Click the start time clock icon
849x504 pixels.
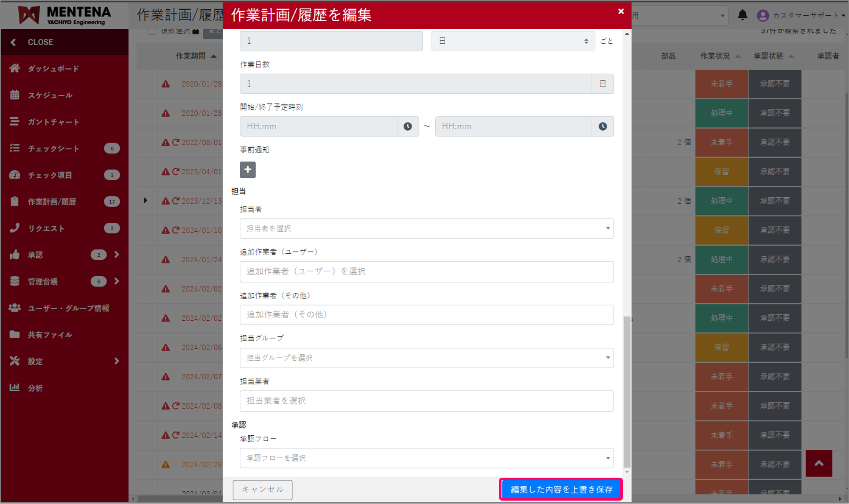(x=407, y=126)
